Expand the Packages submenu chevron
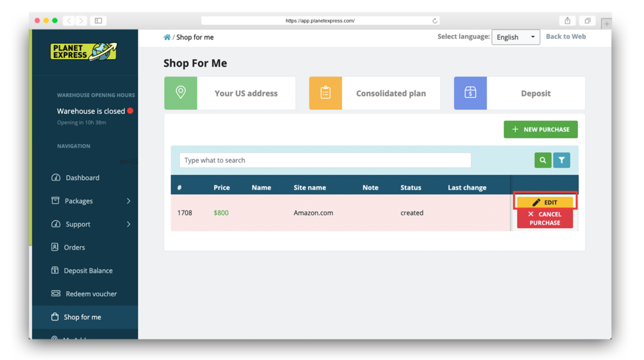This screenshot has width=644, height=360. tap(128, 200)
